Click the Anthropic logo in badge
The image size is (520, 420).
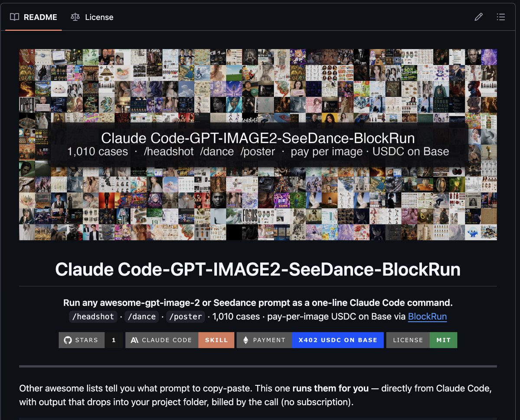pyautogui.click(x=134, y=340)
